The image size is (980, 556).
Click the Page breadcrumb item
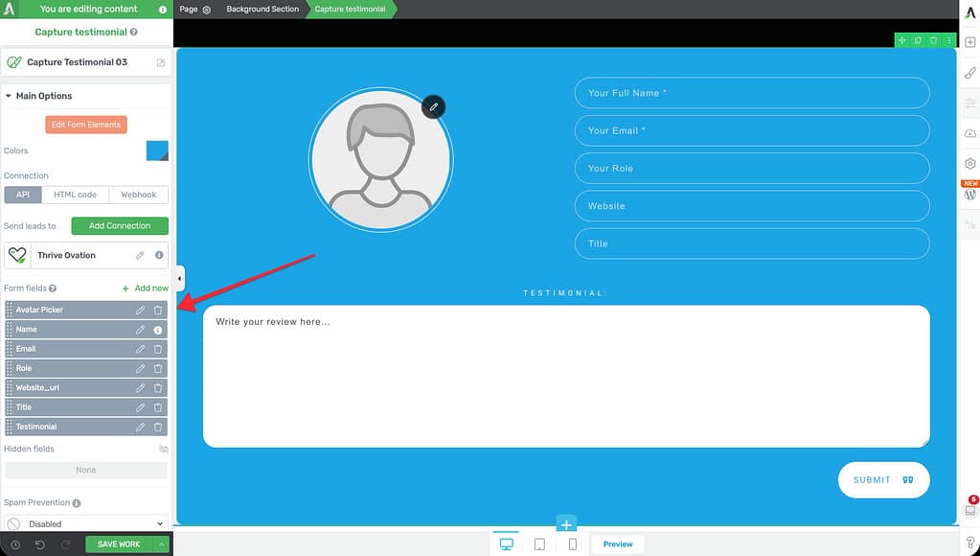click(x=190, y=9)
